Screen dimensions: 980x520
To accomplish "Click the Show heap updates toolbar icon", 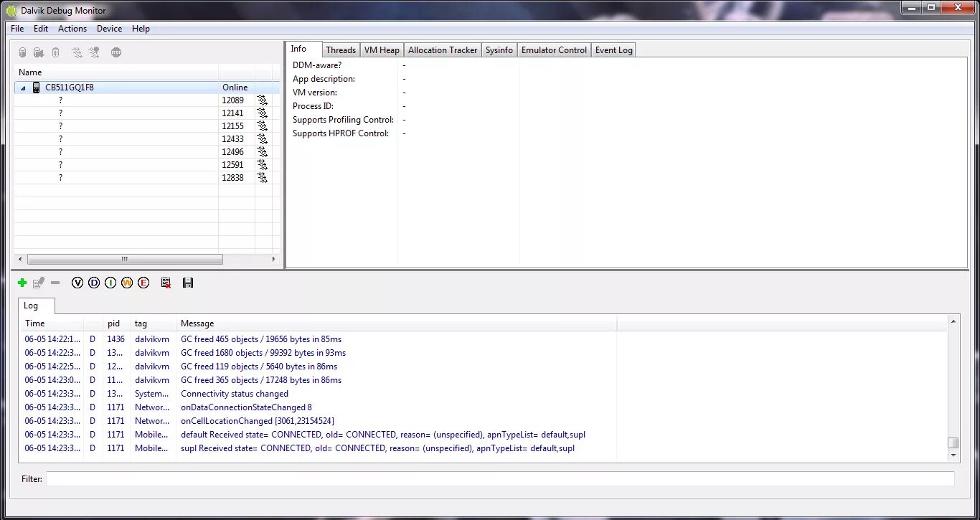I will coord(22,52).
